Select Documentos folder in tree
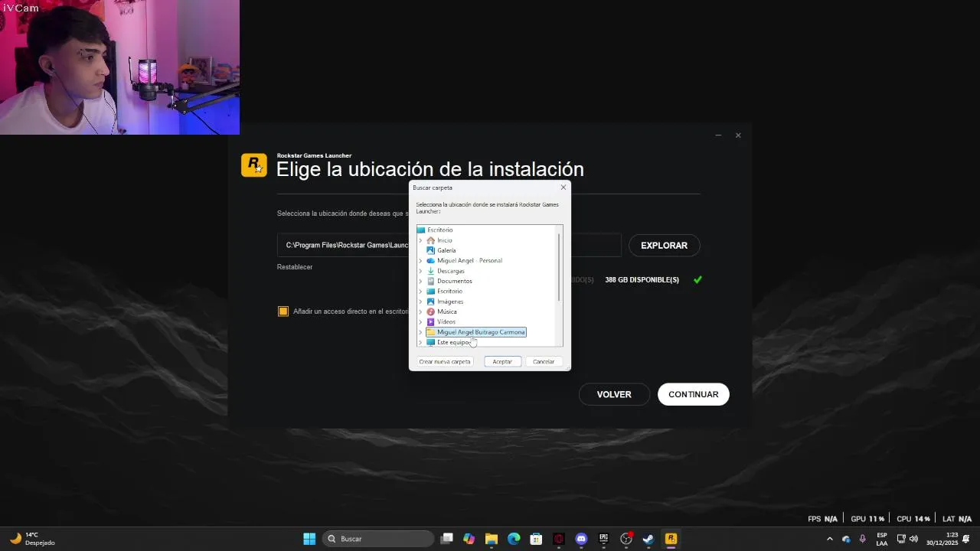The width and height of the screenshot is (980, 551). point(455,281)
